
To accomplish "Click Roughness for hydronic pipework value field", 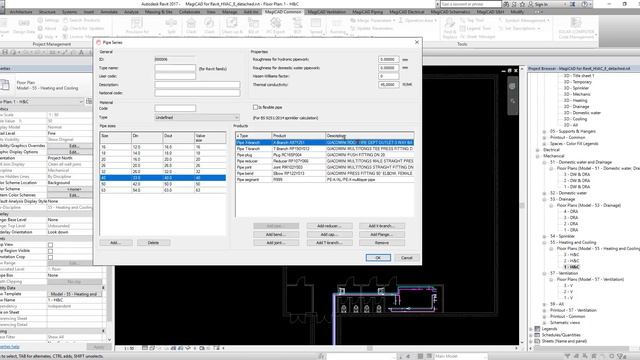I will pos(388,59).
